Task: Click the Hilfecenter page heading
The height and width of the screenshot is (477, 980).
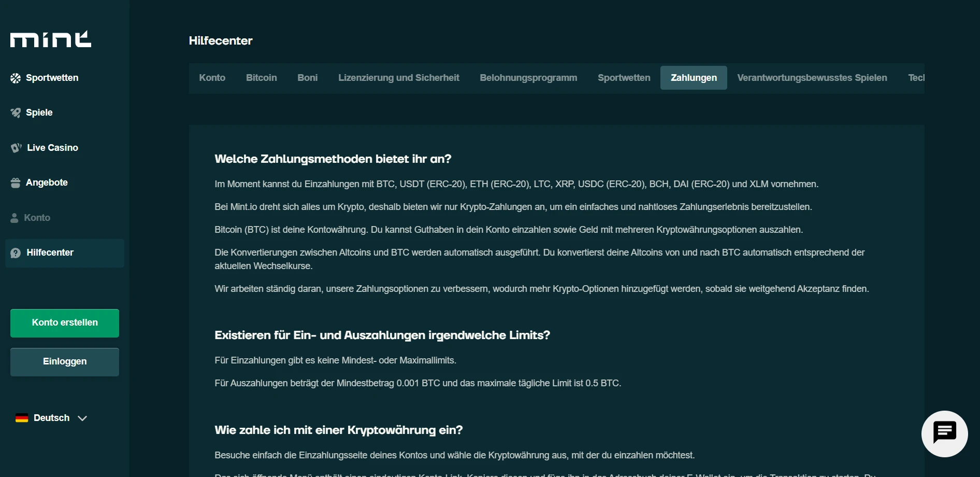Action: (221, 41)
